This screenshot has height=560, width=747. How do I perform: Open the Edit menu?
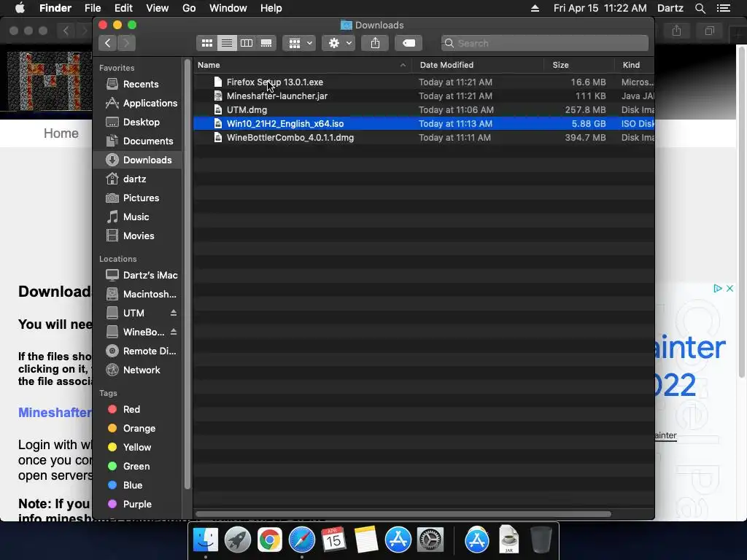[123, 8]
